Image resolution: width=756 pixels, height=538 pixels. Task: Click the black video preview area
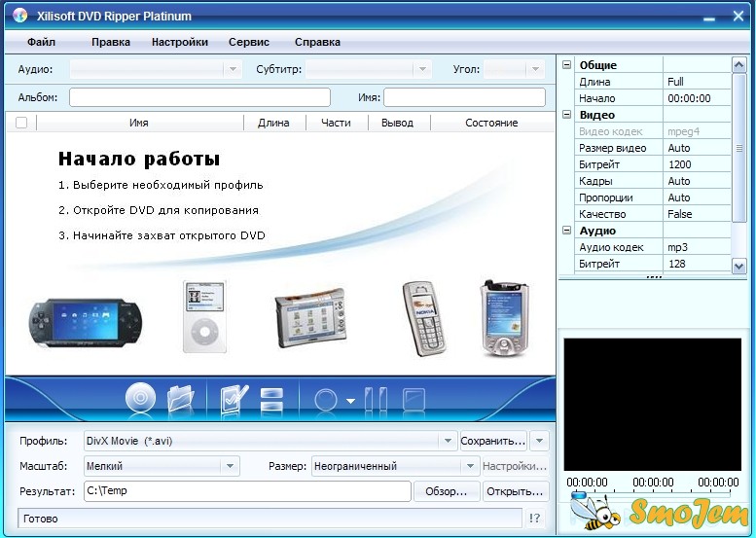click(652, 404)
